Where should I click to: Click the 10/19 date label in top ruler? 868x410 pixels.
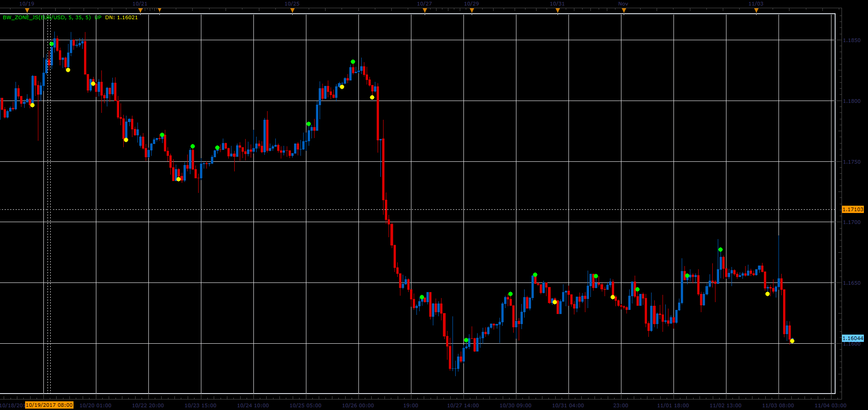pyautogui.click(x=26, y=4)
